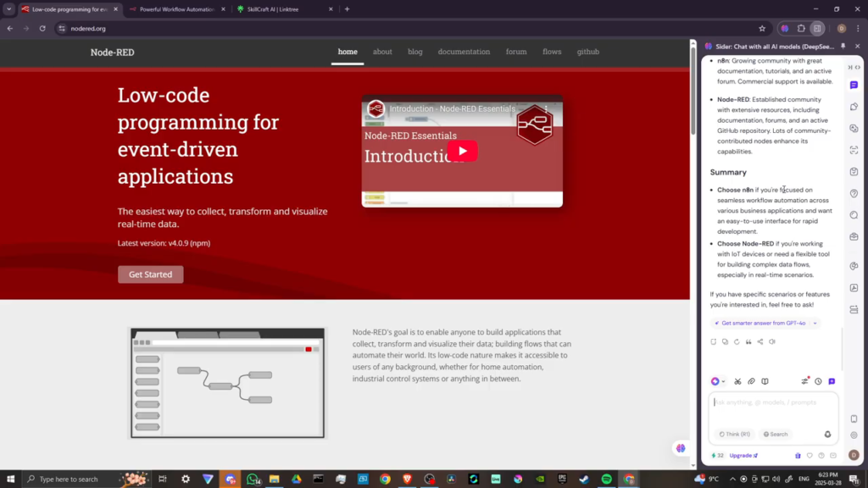Screen dimensions: 868x488
Task: Play the Node-RED Essentials intro video
Action: point(462,151)
